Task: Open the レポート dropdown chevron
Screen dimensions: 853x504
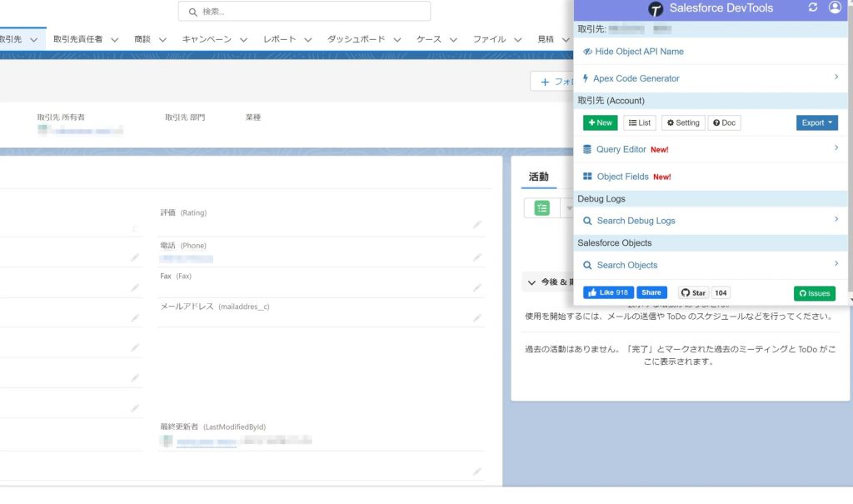Action: point(308,40)
